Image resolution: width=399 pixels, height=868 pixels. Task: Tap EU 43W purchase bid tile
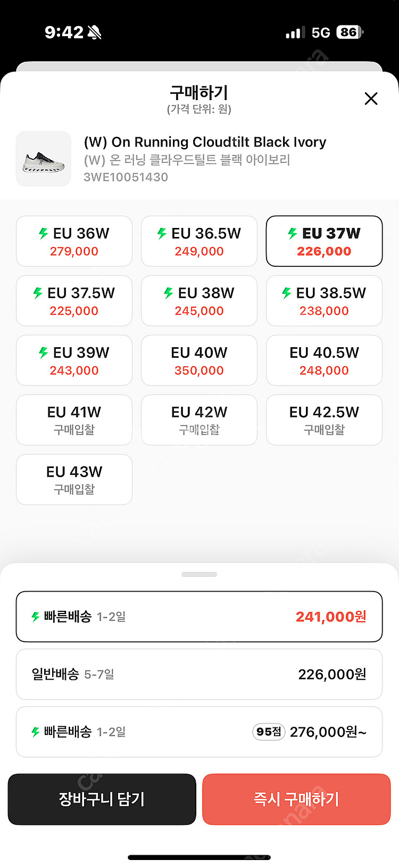click(74, 480)
